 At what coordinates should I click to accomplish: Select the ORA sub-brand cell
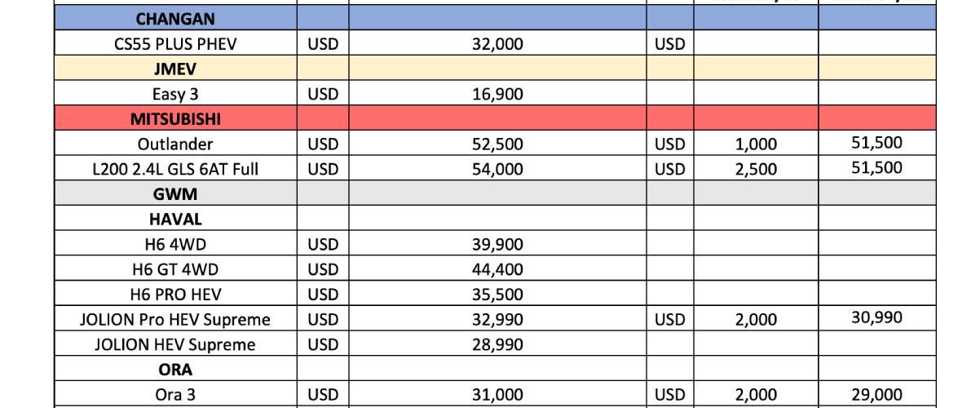175,369
